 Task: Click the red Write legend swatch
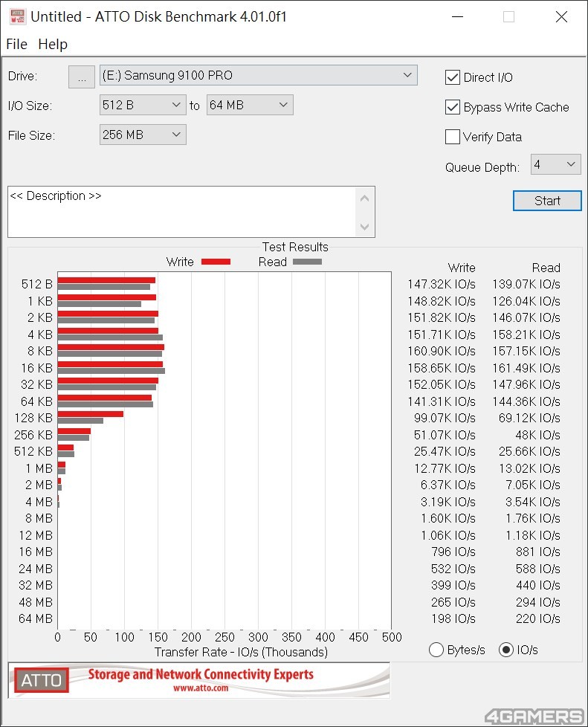tap(216, 262)
